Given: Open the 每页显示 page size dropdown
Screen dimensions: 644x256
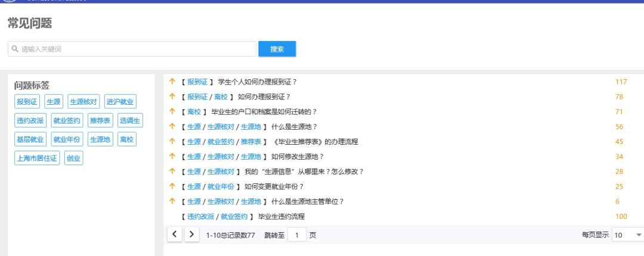Looking at the screenshot, I should (x=628, y=235).
